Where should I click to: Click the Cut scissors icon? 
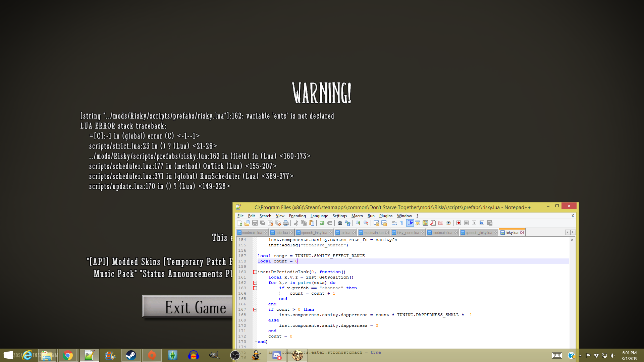(x=296, y=223)
